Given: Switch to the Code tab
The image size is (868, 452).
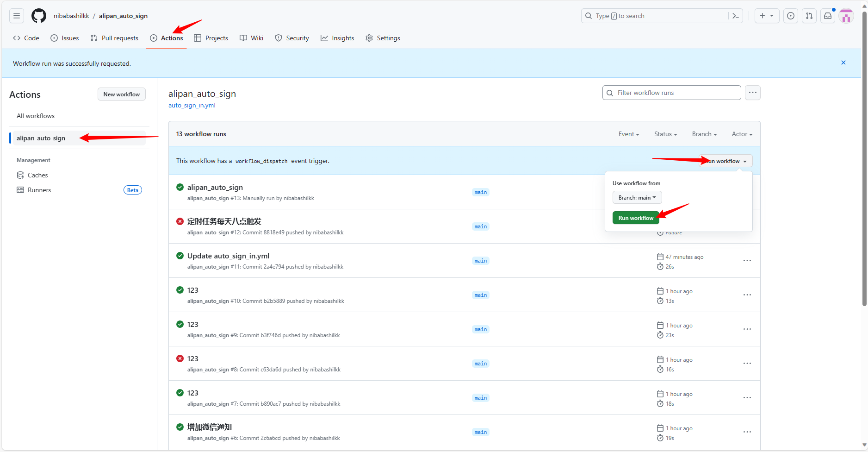Looking at the screenshot, I should tap(26, 38).
